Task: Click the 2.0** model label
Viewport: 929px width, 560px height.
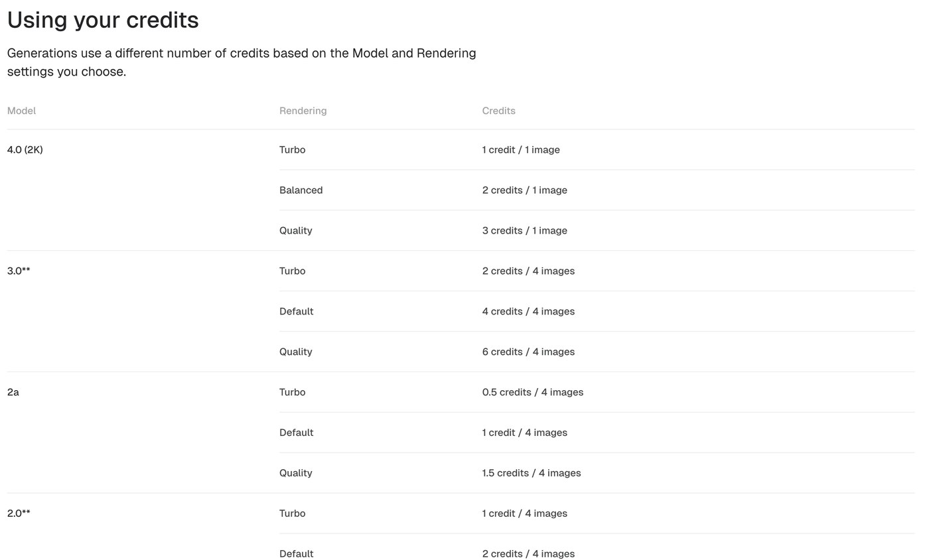Action: point(19,514)
